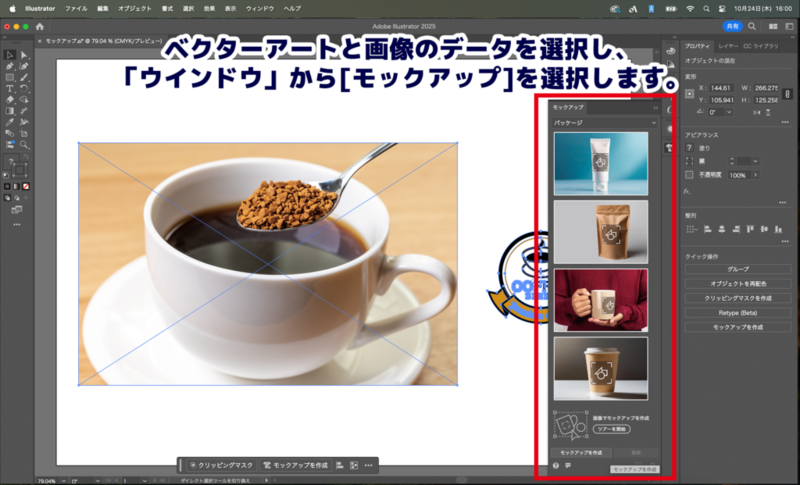Open macOS Control Center icon
Viewport: 800px width, 485px height.
pyautogui.click(x=722, y=9)
